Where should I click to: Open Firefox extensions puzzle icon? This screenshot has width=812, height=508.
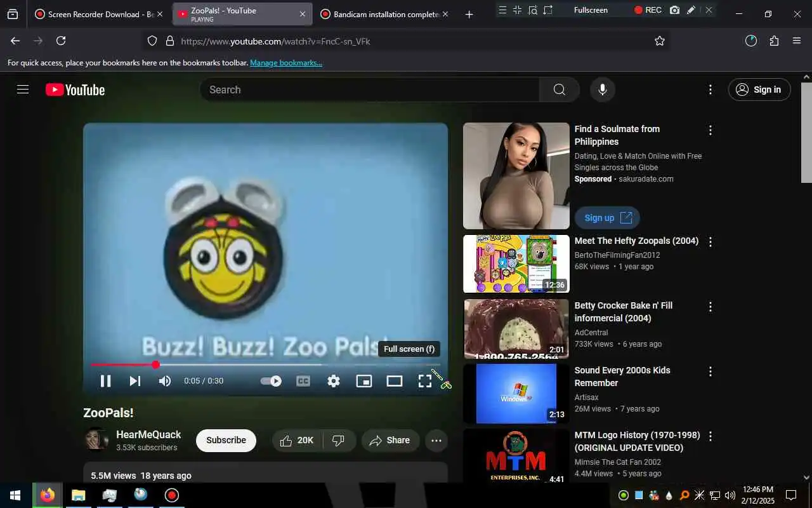(774, 41)
